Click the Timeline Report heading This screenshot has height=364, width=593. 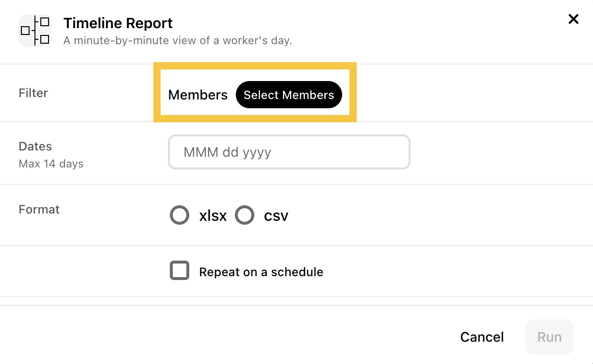click(118, 23)
